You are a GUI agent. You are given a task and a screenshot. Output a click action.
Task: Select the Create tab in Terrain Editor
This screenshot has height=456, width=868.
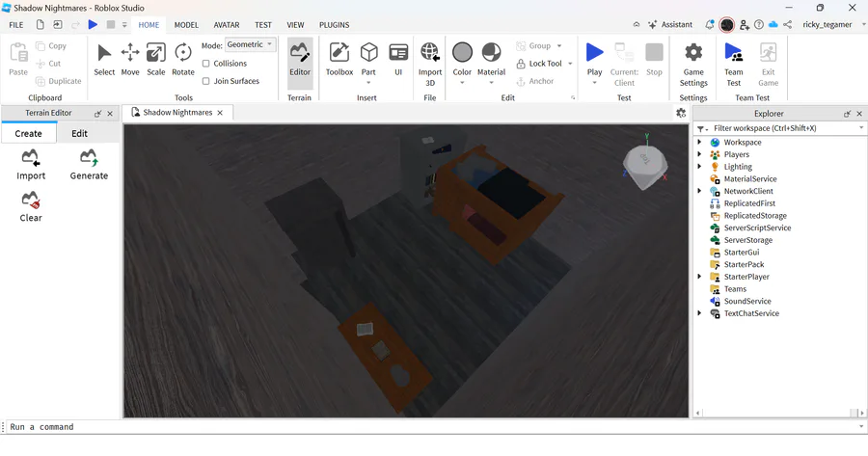coord(28,133)
